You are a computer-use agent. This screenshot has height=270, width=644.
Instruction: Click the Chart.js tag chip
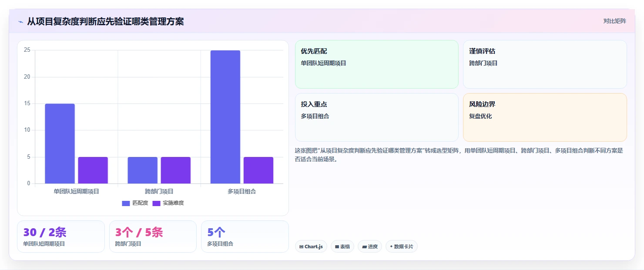click(x=311, y=247)
